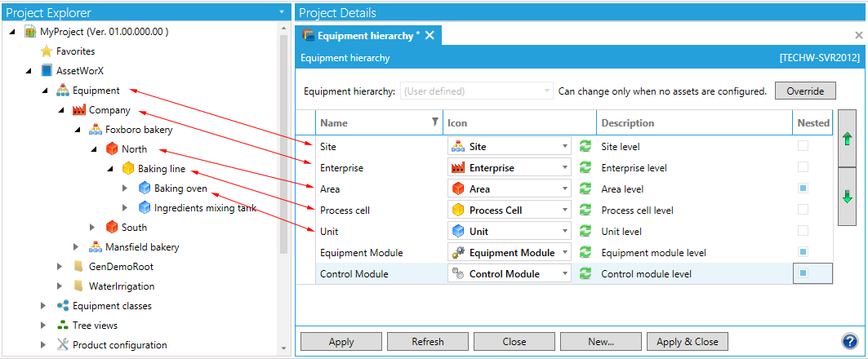Select the Tree views node icon
868x359 pixels.
63,326
